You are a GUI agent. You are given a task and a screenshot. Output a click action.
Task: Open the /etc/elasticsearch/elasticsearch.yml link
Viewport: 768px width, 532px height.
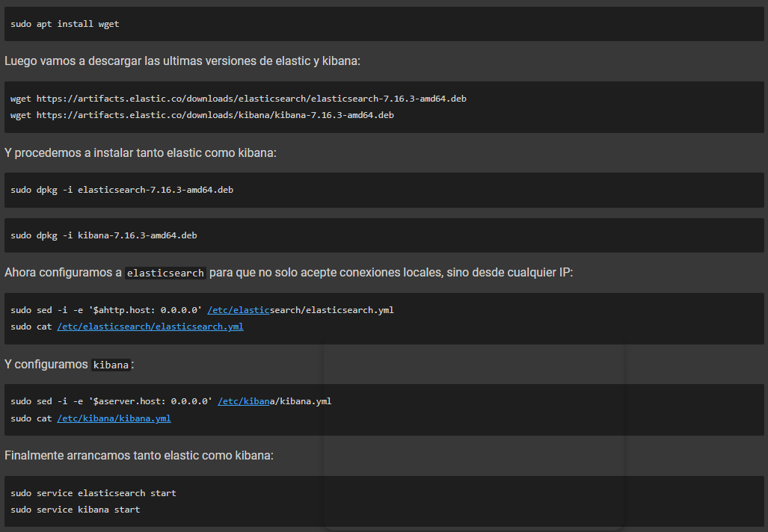click(x=150, y=326)
